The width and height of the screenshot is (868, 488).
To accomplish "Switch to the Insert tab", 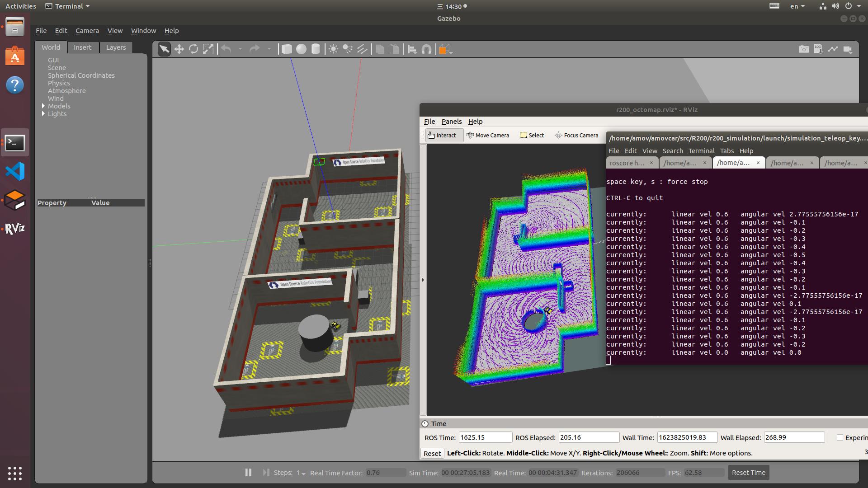I will [83, 47].
